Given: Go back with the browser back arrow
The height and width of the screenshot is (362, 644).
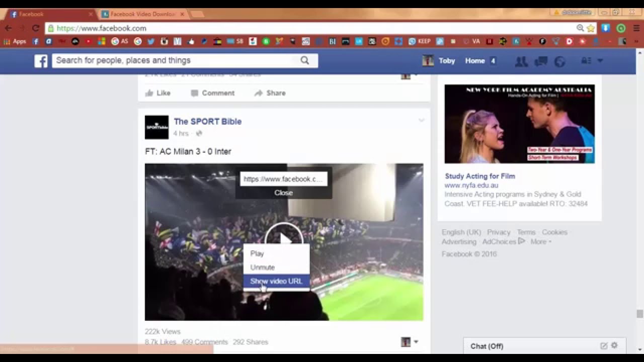Looking at the screenshot, I should (x=9, y=28).
